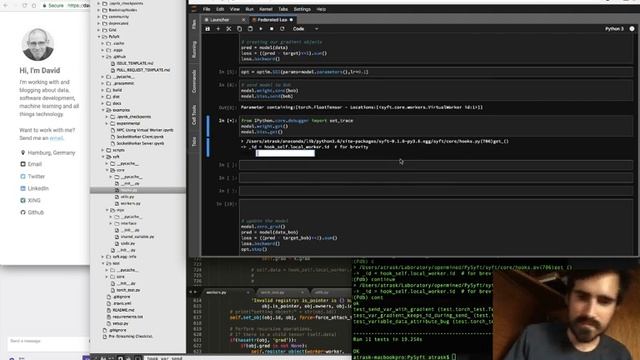Click the debugger input field in cell output
The image size is (640, 360).
285,153
